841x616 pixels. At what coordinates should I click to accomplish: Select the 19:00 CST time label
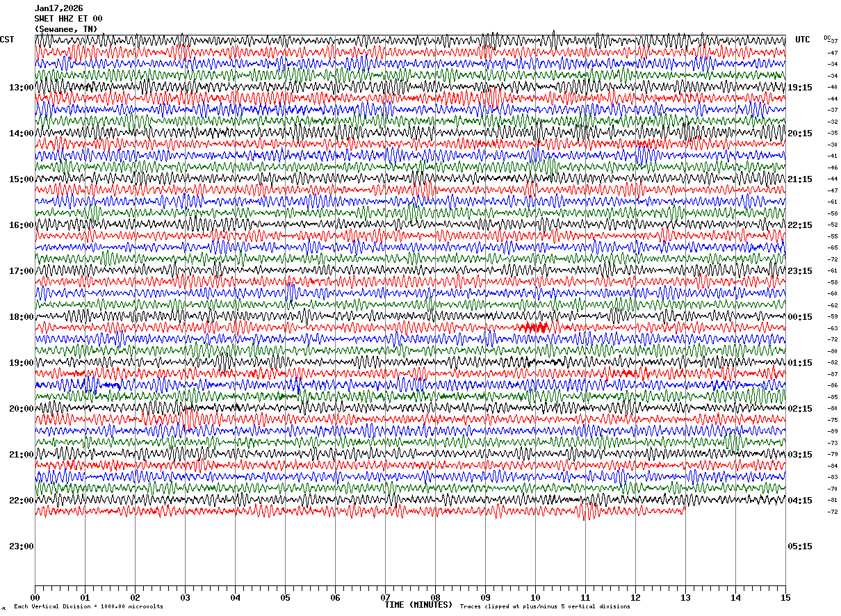point(21,363)
